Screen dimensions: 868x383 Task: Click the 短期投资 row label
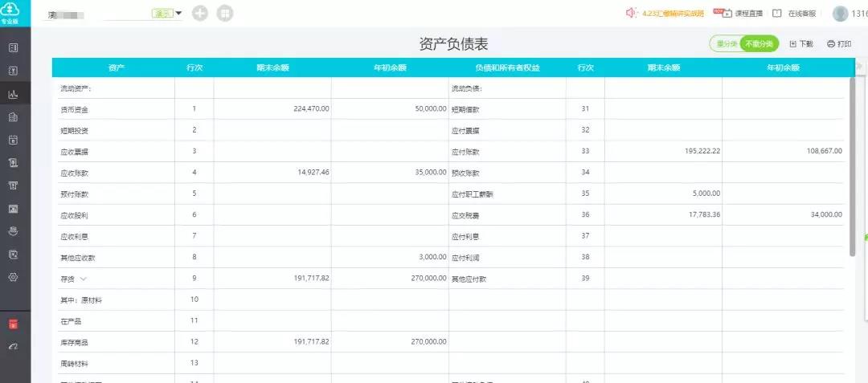click(74, 131)
